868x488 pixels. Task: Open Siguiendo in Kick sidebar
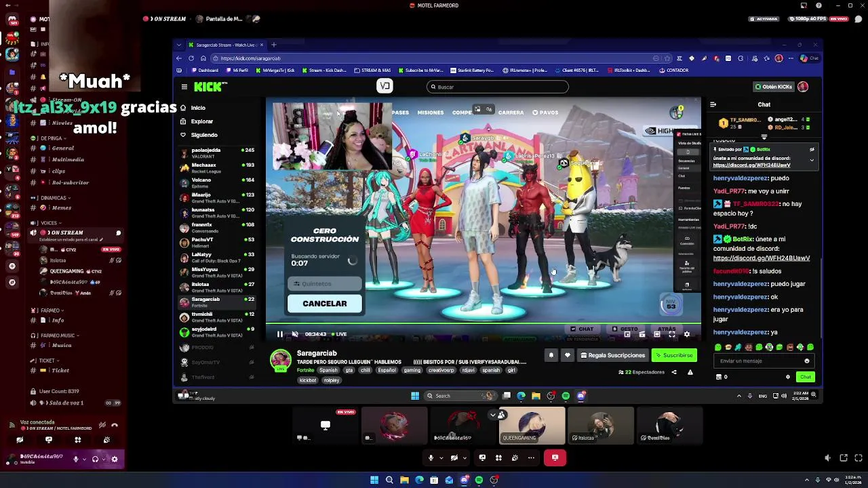203,135
